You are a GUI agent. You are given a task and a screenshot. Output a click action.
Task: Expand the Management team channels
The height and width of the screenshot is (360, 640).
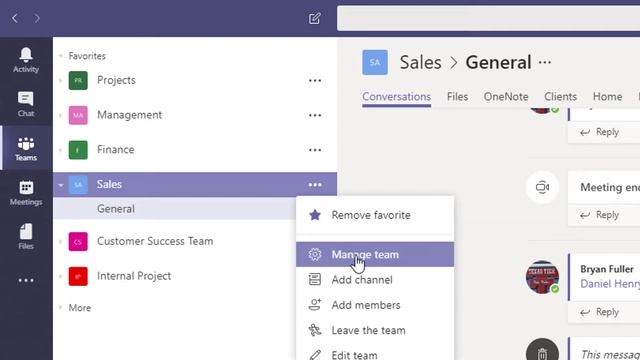click(x=60, y=115)
